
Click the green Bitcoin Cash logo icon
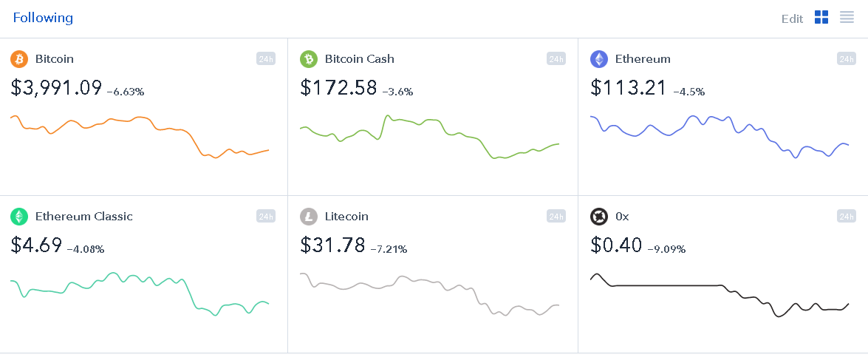309,58
